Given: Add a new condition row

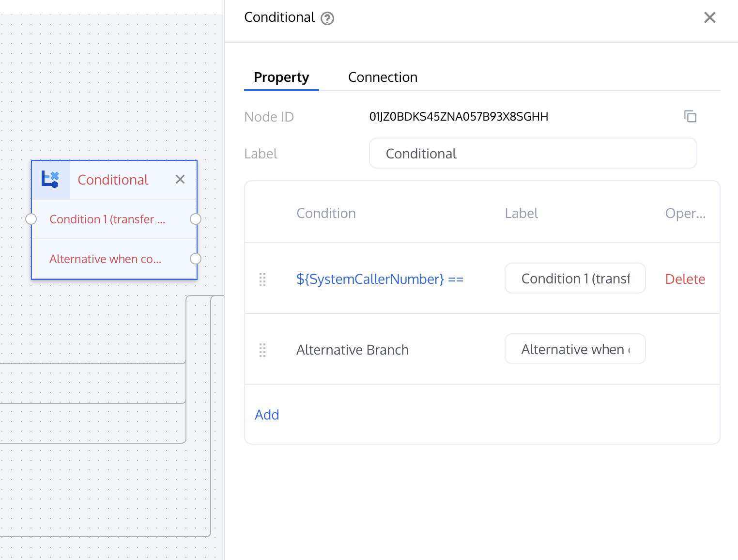Looking at the screenshot, I should click(x=267, y=415).
